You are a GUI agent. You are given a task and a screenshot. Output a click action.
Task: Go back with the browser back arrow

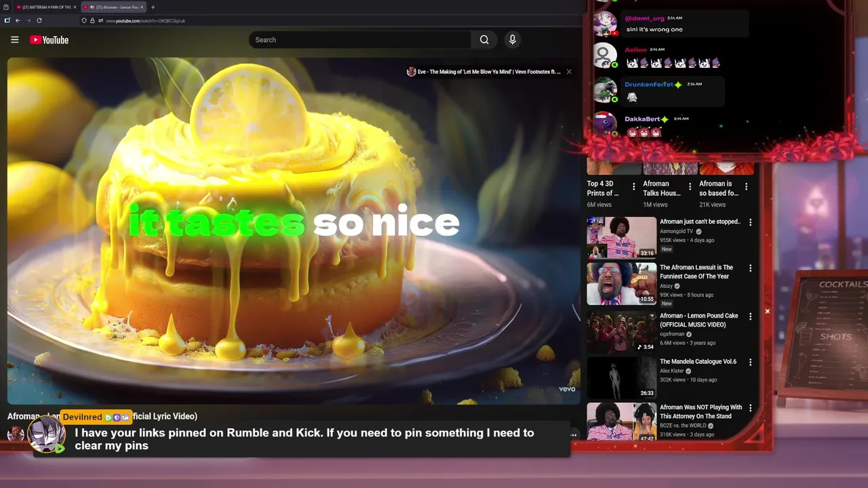point(18,20)
